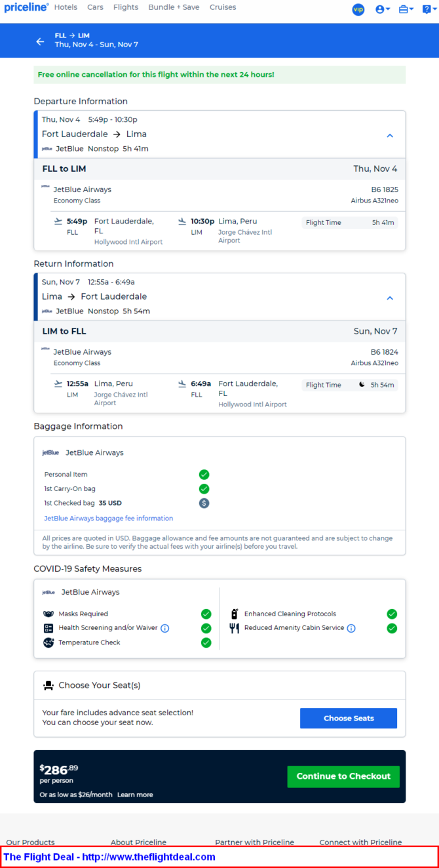Click the Masks Required face mask icon
Viewport: 439px width, 868px height.
coord(48,614)
